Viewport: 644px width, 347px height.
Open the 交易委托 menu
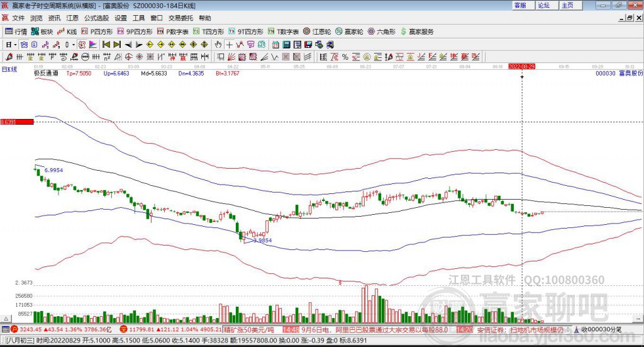tap(180, 18)
